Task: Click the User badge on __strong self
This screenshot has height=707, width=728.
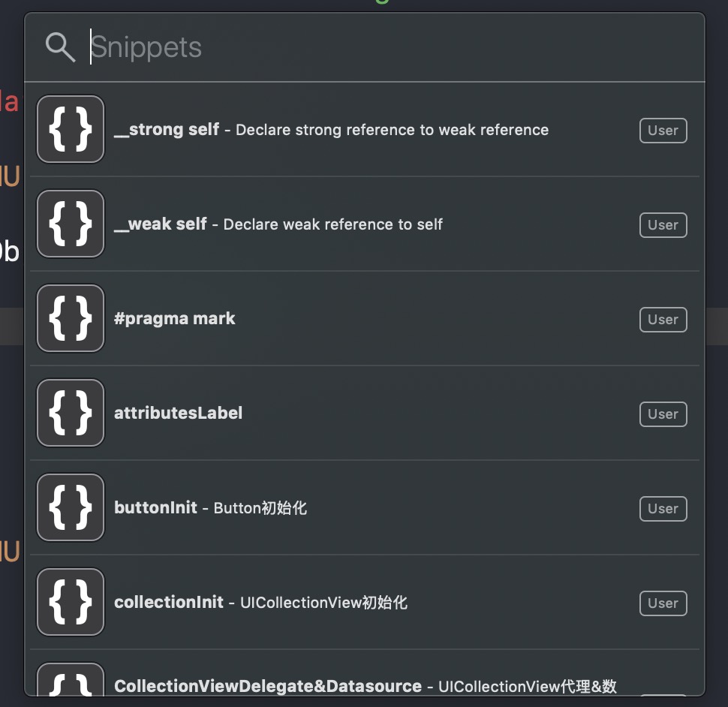Action: pos(663,131)
